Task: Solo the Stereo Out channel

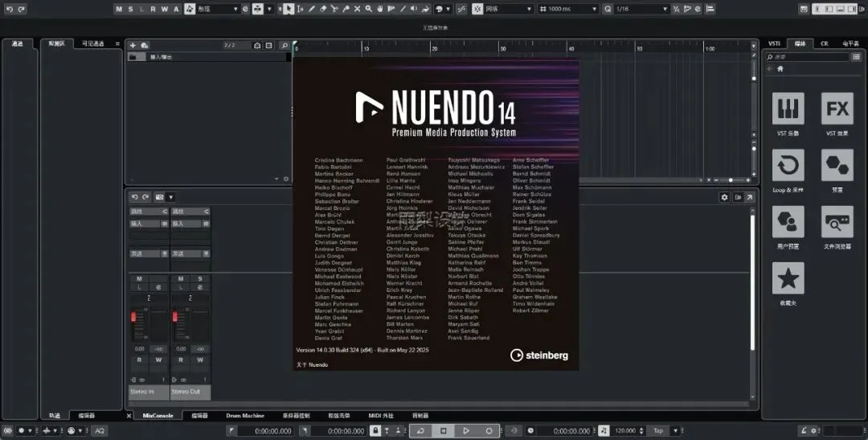Action: [200, 279]
